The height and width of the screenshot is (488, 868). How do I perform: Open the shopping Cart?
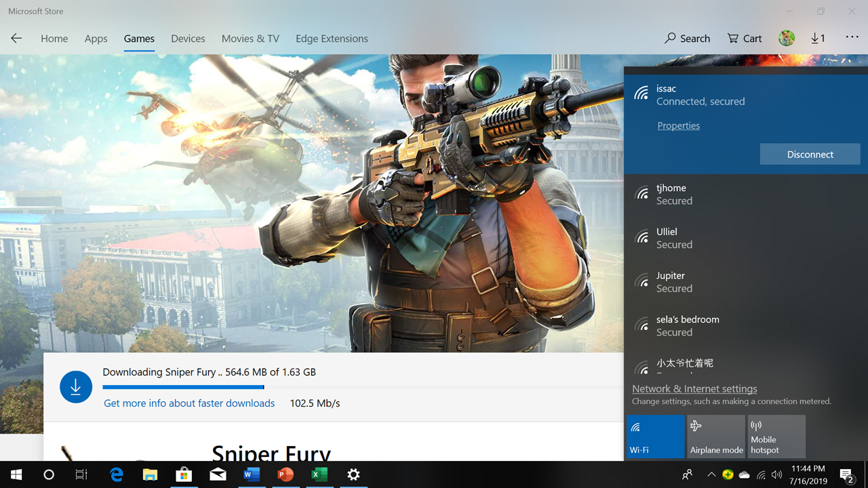[745, 39]
